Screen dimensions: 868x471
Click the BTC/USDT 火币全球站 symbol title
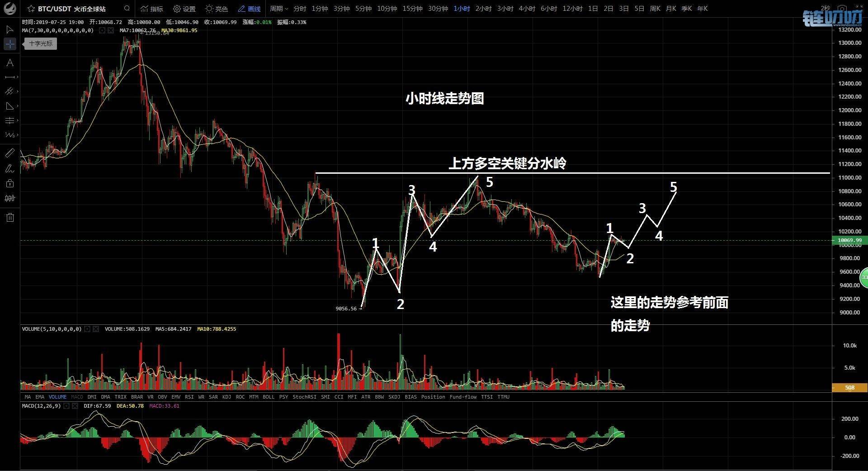point(71,9)
